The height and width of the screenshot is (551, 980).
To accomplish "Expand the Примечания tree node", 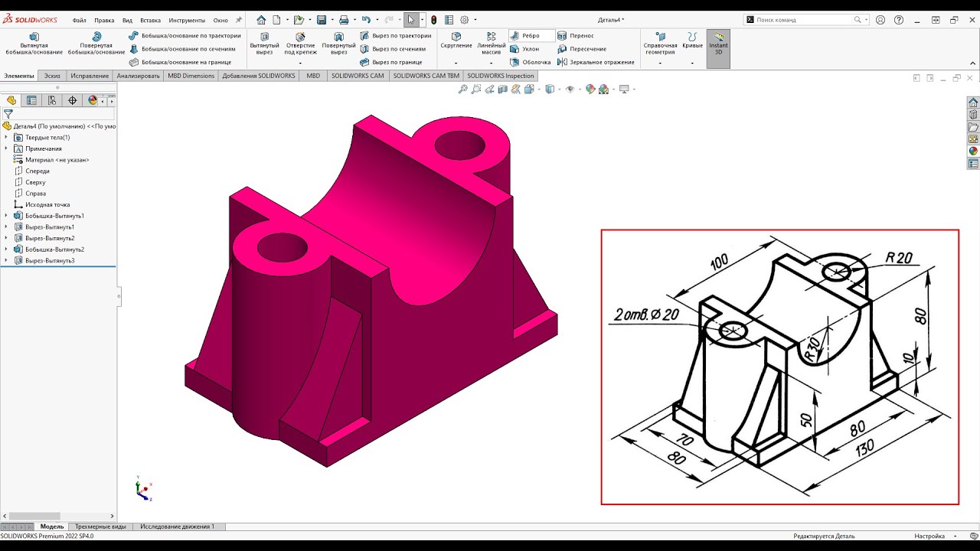I will click(6, 148).
